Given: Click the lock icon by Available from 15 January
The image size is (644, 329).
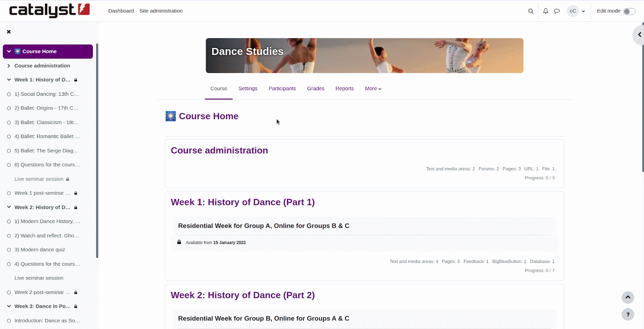Looking at the screenshot, I should pos(179,242).
